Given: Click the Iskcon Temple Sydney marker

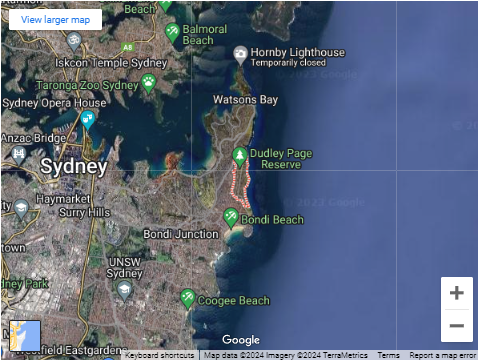Looking at the screenshot, I should [74, 42].
